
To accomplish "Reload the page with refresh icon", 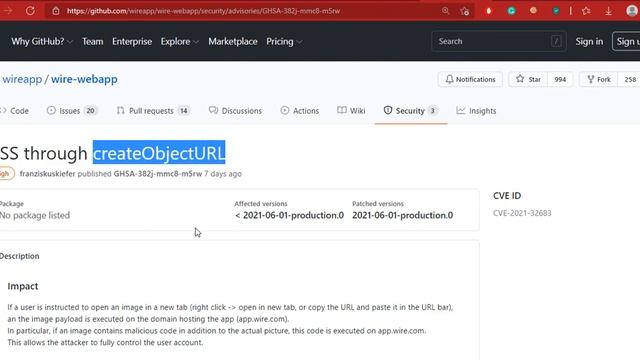I will click(30, 11).
